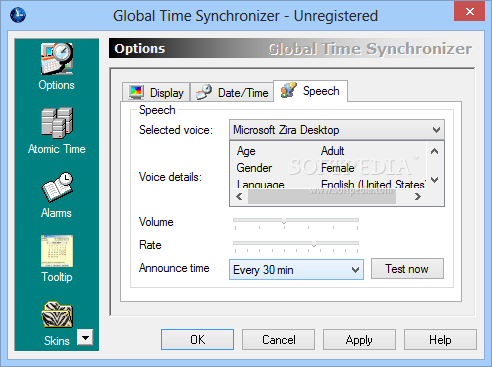
Task: Open the Selected voice dropdown
Action: [x=337, y=130]
